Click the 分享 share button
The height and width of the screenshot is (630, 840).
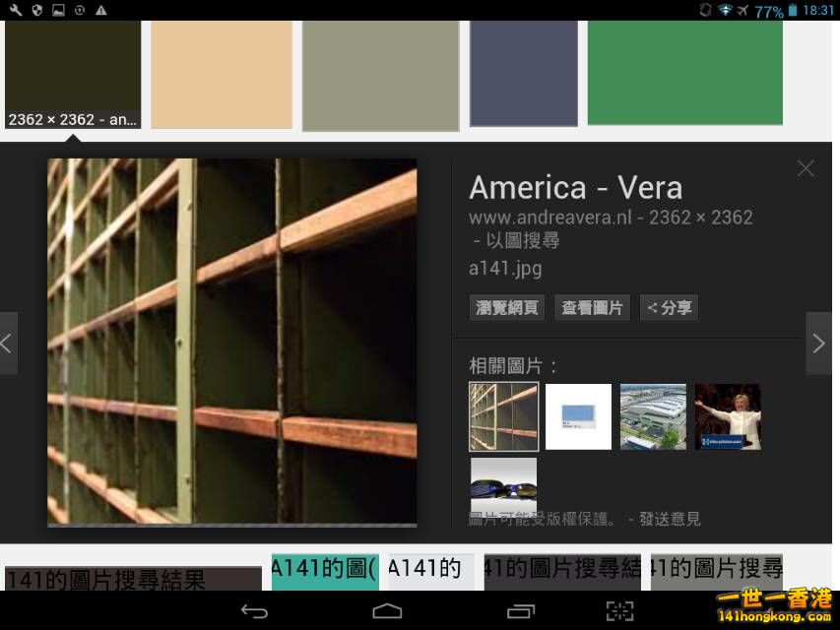(669, 307)
